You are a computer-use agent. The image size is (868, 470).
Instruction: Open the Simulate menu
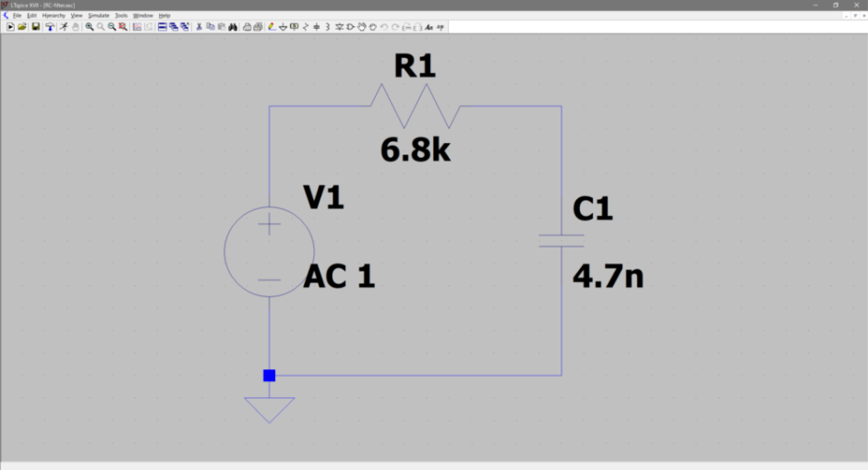coord(98,16)
